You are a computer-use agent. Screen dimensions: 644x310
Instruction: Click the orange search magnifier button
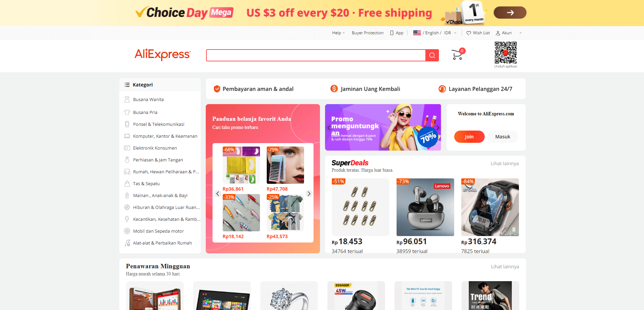[432, 55]
